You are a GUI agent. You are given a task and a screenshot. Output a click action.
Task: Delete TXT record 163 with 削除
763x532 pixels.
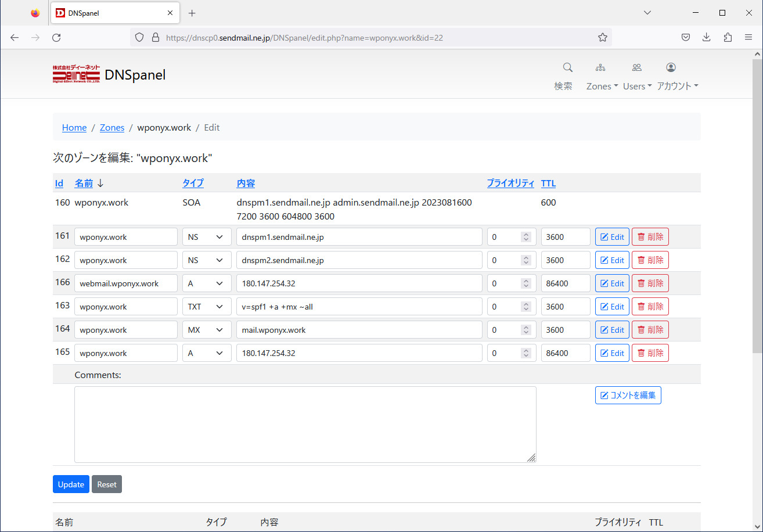650,307
